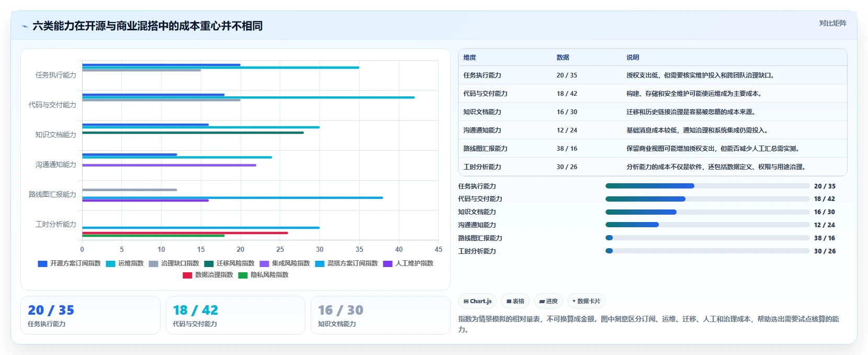Screen dimensions: 868x355
Task: Open the 16 / 30 知识文档能力 data card
Action: (380, 315)
